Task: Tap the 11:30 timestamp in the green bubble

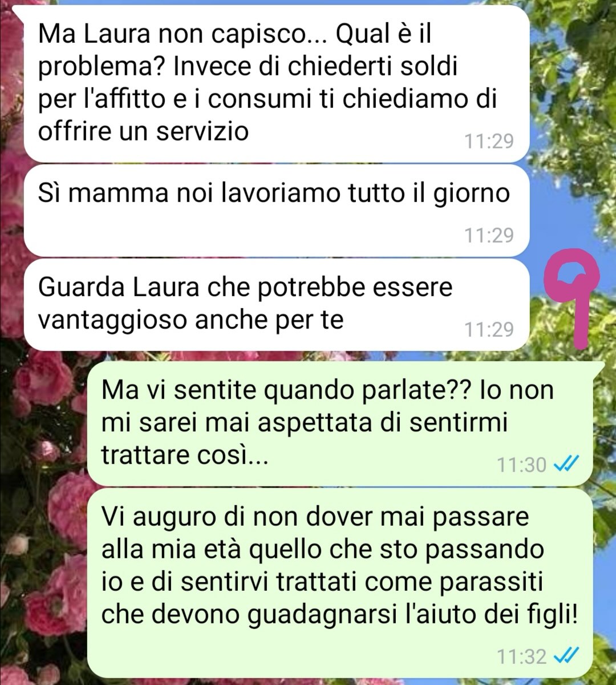Action: click(521, 465)
